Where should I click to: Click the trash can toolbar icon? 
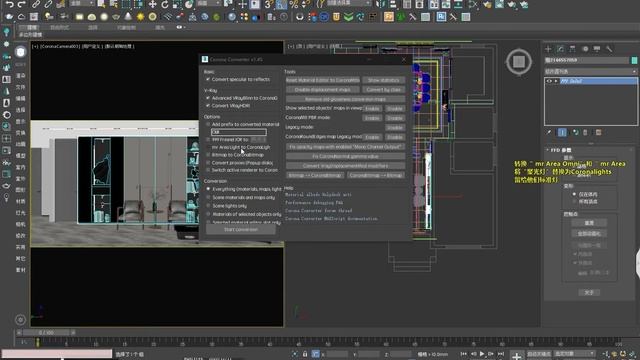click(271, 17)
